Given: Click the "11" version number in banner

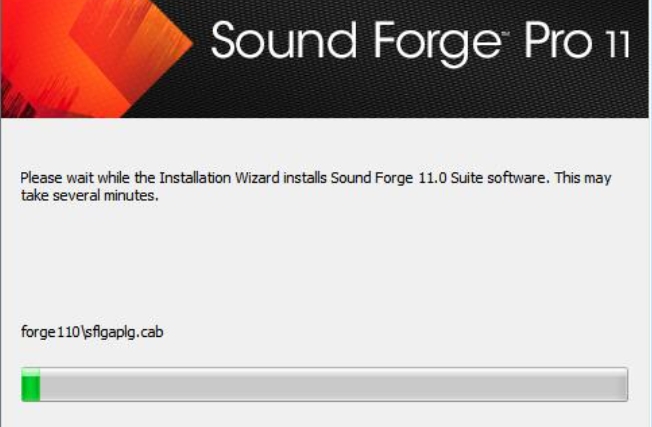Looking at the screenshot, I should [x=619, y=44].
